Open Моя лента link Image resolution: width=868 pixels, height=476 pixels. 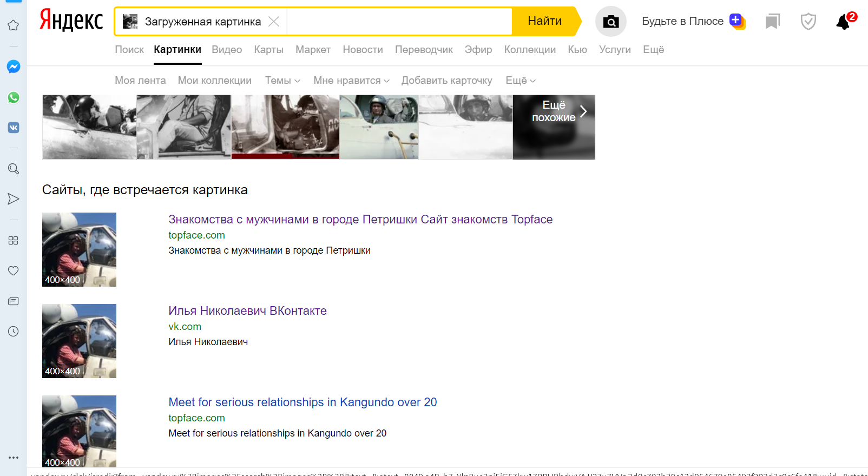(x=140, y=81)
